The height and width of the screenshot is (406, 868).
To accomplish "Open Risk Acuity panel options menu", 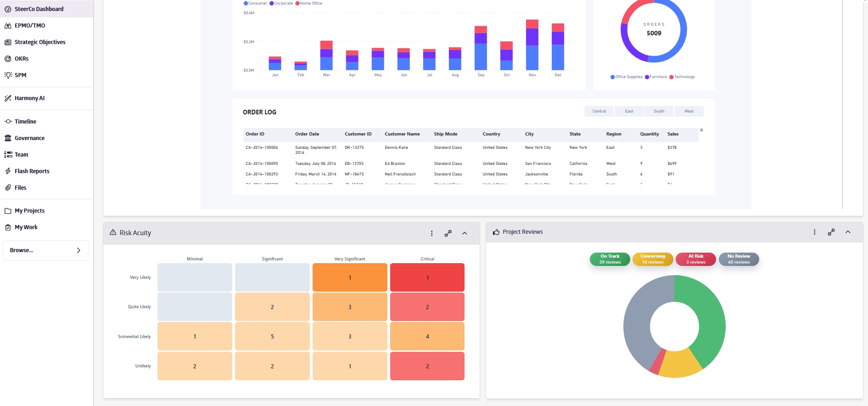I will pos(431,233).
